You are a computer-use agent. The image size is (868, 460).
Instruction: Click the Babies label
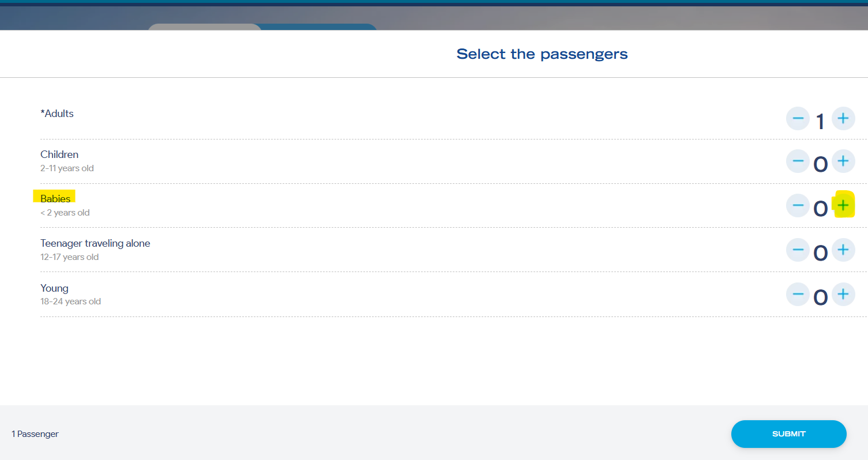(x=55, y=199)
